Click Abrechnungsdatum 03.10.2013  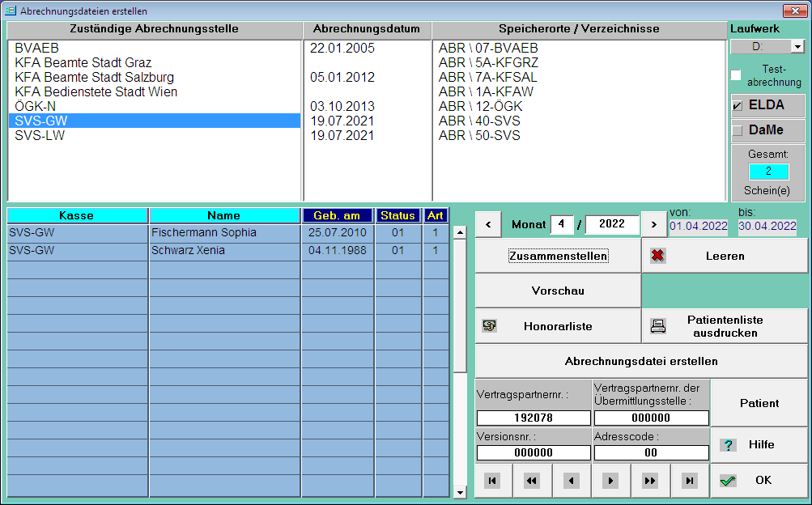(342, 106)
